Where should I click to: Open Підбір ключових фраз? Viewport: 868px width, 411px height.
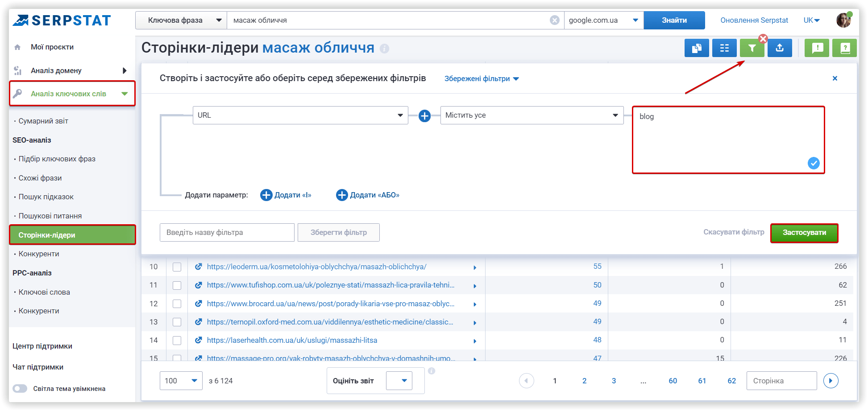pos(57,159)
